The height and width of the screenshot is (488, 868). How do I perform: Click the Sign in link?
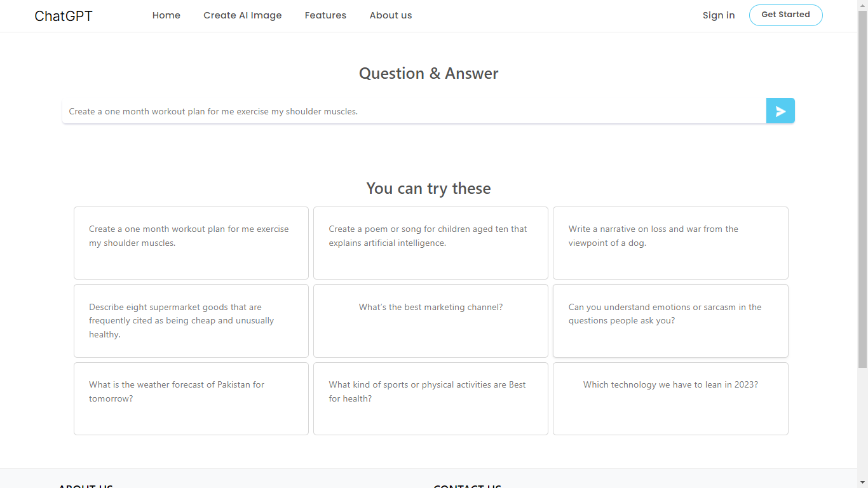[718, 15]
